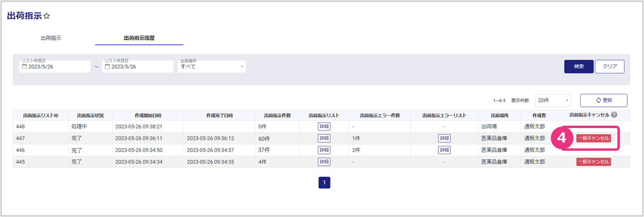644x217 pixels.
Task: Select the 出荷指示履歴 tab
Action: 139,38
